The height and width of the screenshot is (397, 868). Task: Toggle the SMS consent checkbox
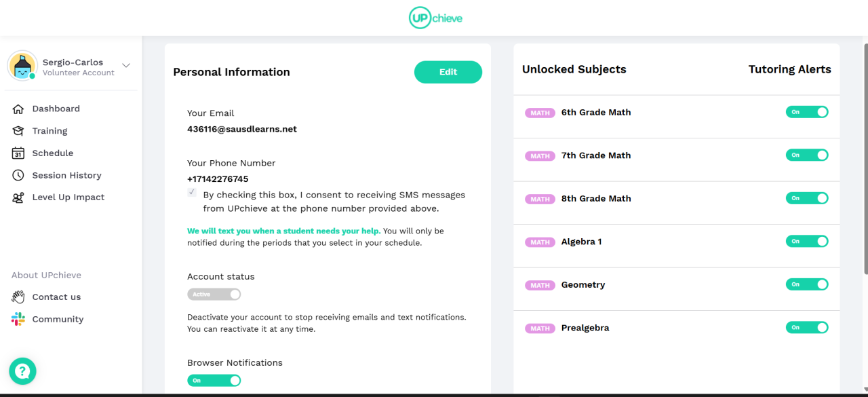click(193, 193)
